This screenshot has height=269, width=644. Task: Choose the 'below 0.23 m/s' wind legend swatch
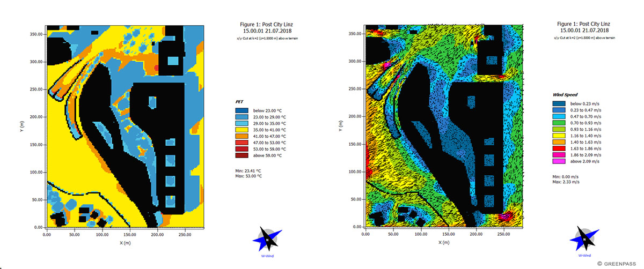(560, 103)
